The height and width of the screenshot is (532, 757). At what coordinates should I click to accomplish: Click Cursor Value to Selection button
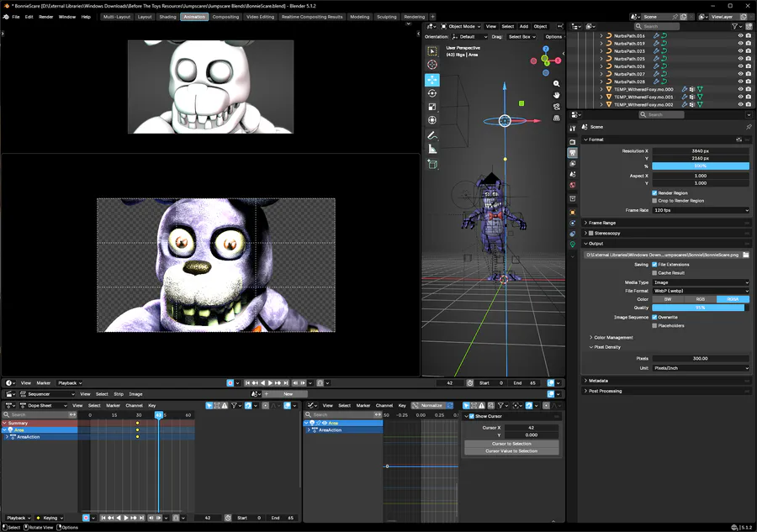(511, 451)
